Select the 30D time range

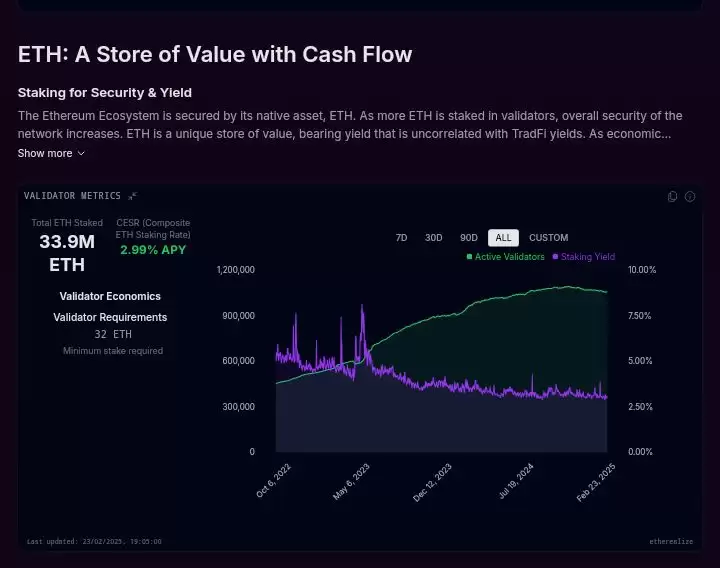tap(433, 238)
